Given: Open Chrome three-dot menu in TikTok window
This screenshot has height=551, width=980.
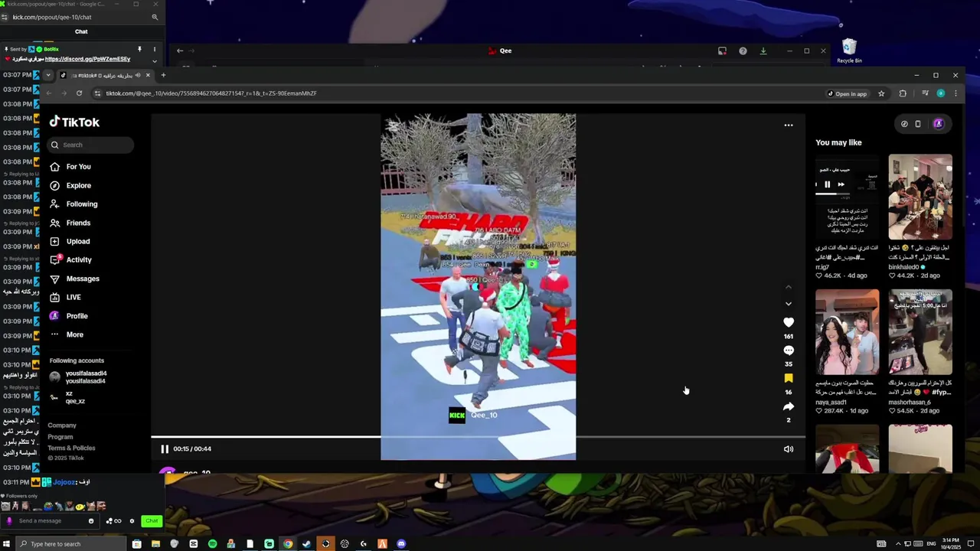Looking at the screenshot, I should pos(955,93).
